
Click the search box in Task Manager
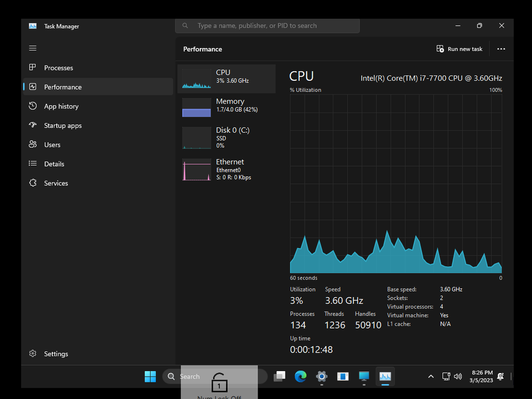click(x=267, y=26)
